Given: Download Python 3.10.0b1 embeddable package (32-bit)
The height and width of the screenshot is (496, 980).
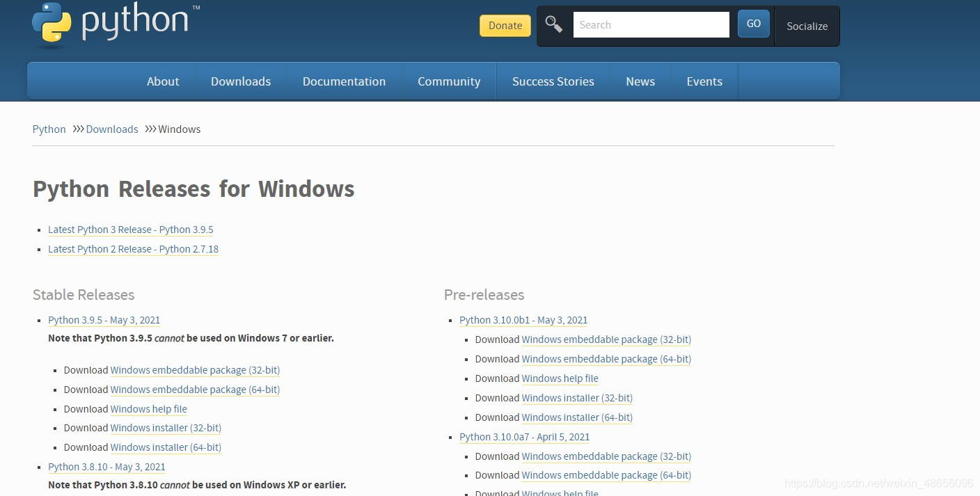Looking at the screenshot, I should tap(606, 339).
